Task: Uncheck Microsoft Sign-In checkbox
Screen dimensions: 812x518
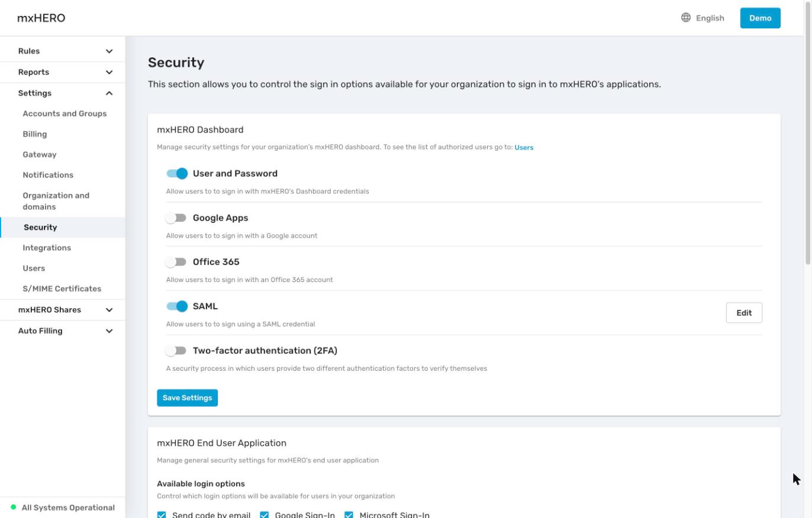Action: (x=349, y=515)
